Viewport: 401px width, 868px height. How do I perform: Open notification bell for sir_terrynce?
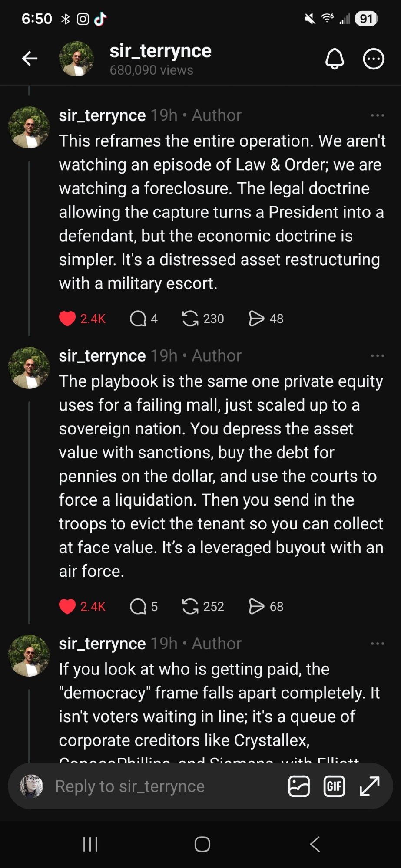[335, 59]
